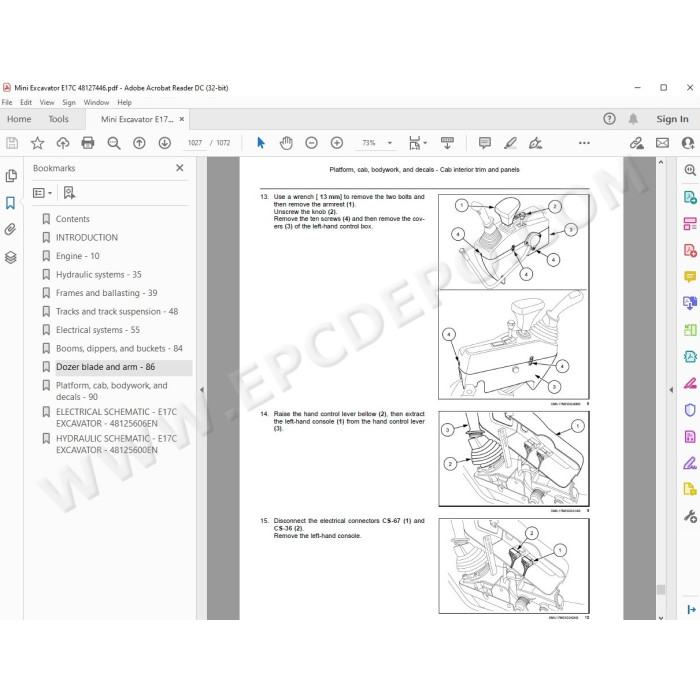The height and width of the screenshot is (700, 700).
Task: Expand the right tools pane with the arrow icon
Action: pos(692,609)
